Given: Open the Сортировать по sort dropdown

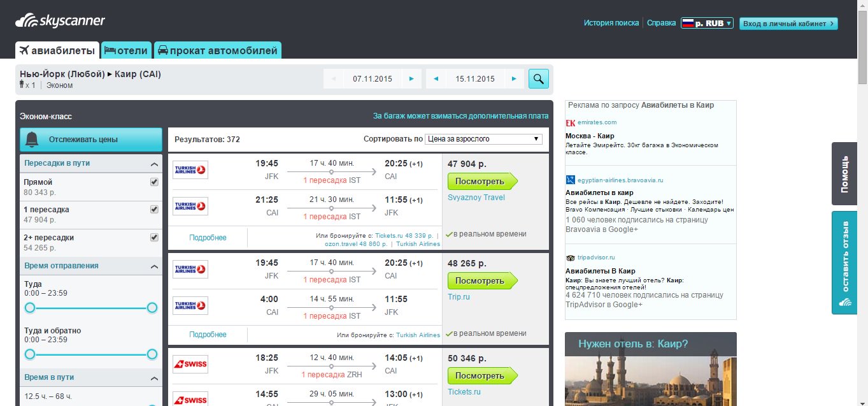Looking at the screenshot, I should coord(484,139).
